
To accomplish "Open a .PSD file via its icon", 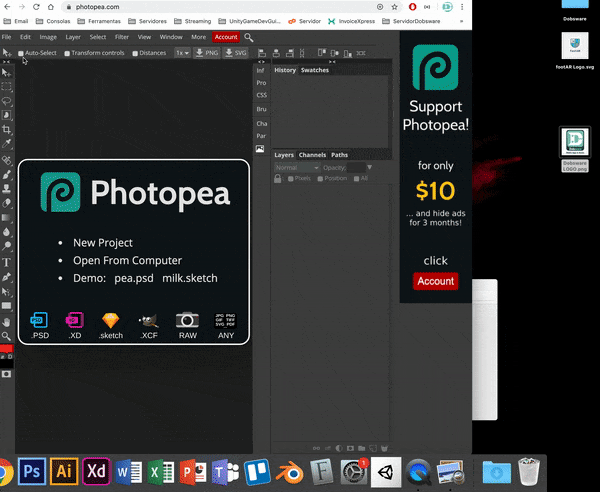I will (40, 321).
